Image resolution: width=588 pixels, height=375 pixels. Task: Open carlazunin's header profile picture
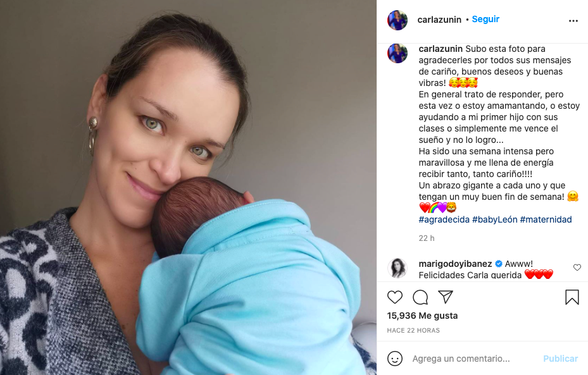coord(397,20)
